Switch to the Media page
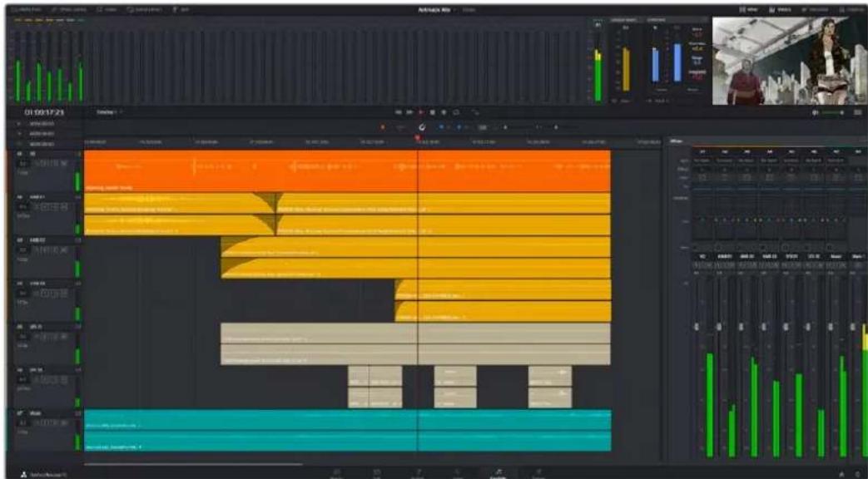The width and height of the screenshot is (868, 479). [x=336, y=474]
